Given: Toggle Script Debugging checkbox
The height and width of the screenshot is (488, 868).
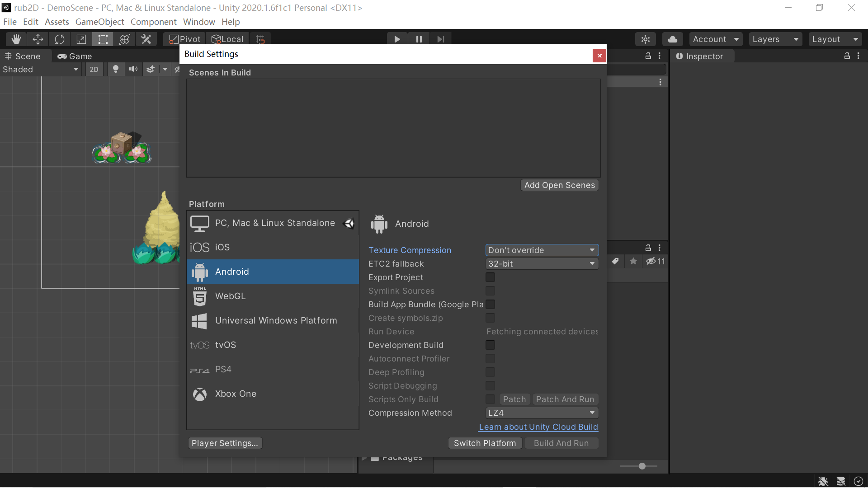Looking at the screenshot, I should (490, 385).
